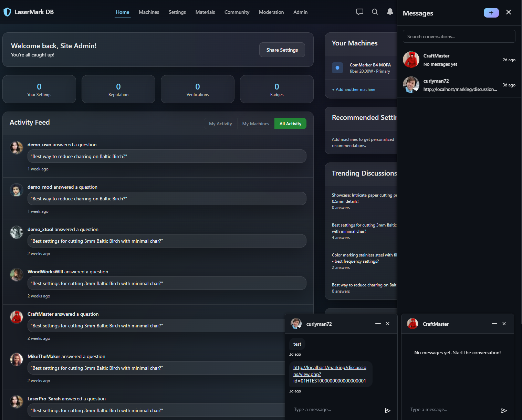This screenshot has height=420, width=522.
Task: Send message in the curlyman72 chat
Action: 387,410
